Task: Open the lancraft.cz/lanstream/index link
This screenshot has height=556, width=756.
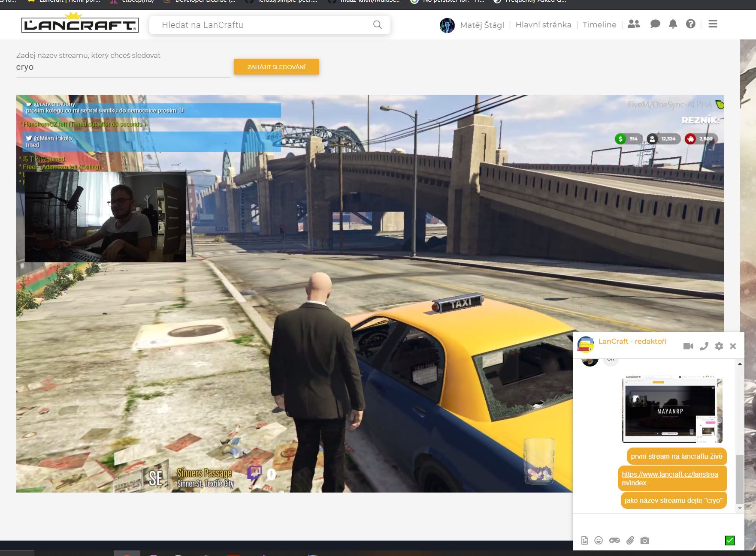Action: [670, 478]
